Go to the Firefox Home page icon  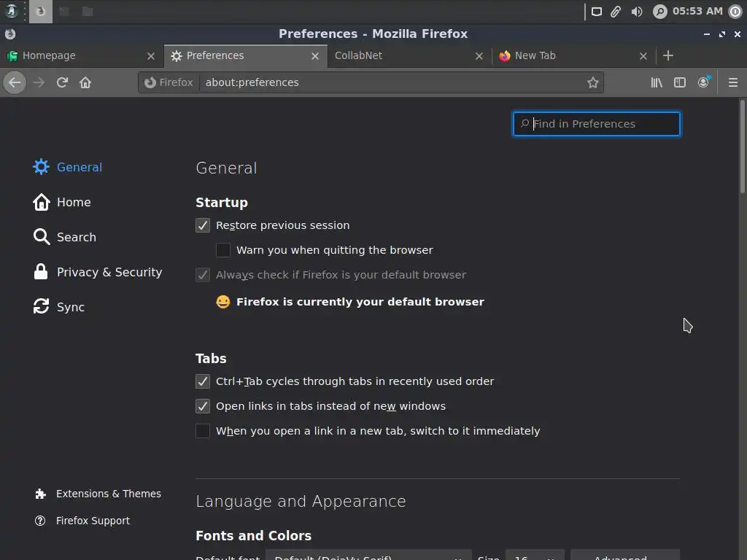point(85,82)
